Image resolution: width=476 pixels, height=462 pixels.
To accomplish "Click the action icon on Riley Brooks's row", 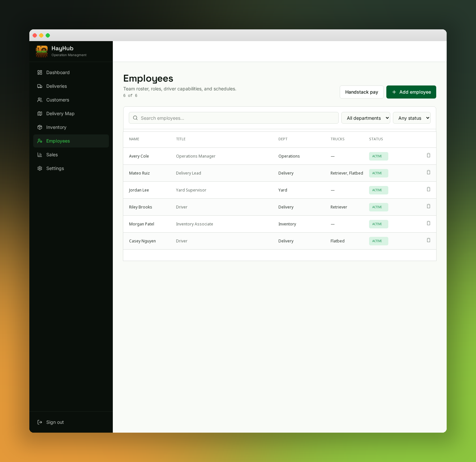I will (428, 206).
